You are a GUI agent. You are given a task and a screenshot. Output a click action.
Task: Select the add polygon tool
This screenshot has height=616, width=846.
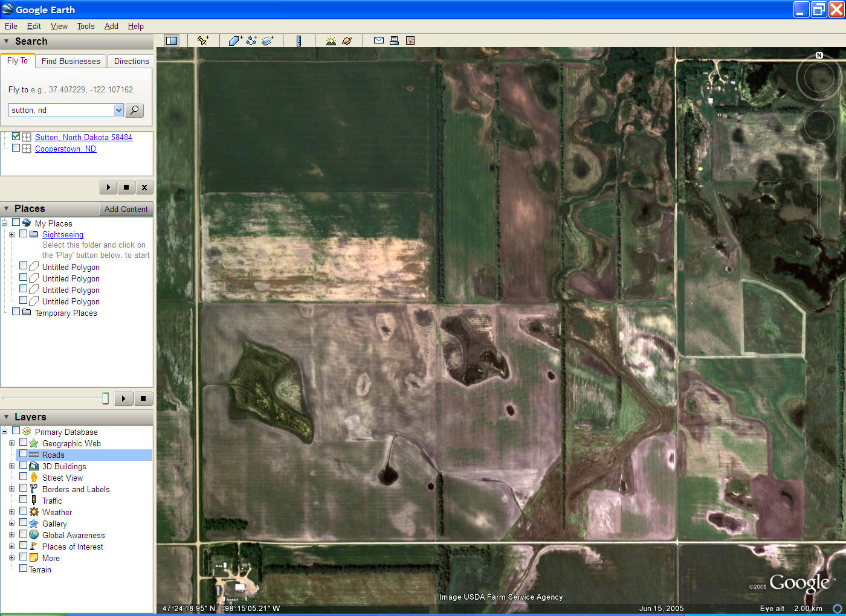pyautogui.click(x=235, y=40)
